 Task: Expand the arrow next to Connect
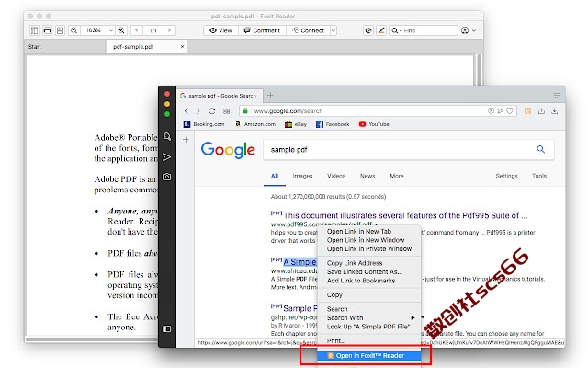[x=334, y=30]
